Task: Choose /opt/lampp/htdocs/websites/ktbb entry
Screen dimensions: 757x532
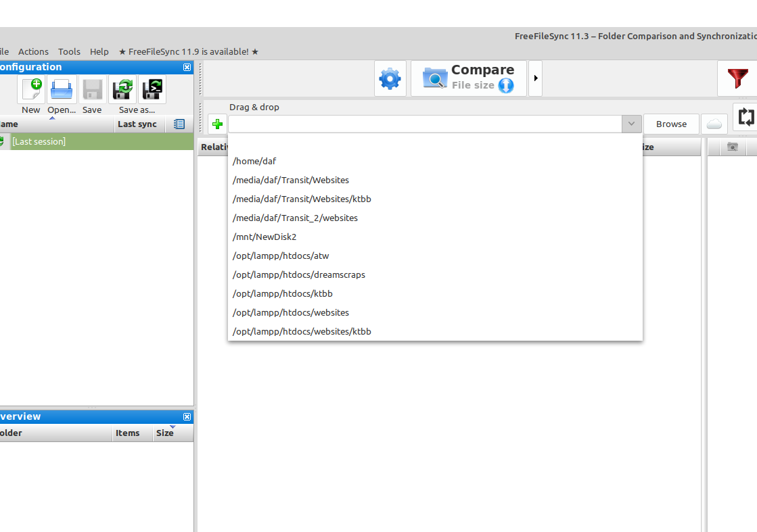Action: click(435, 331)
